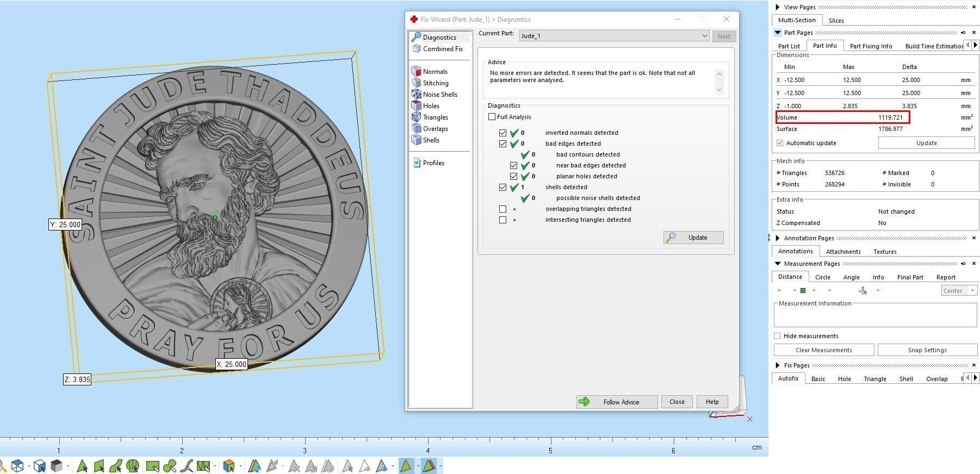This screenshot has width=980, height=474.
Task: Open the Triangle tab in Fix Pages
Action: click(874, 379)
